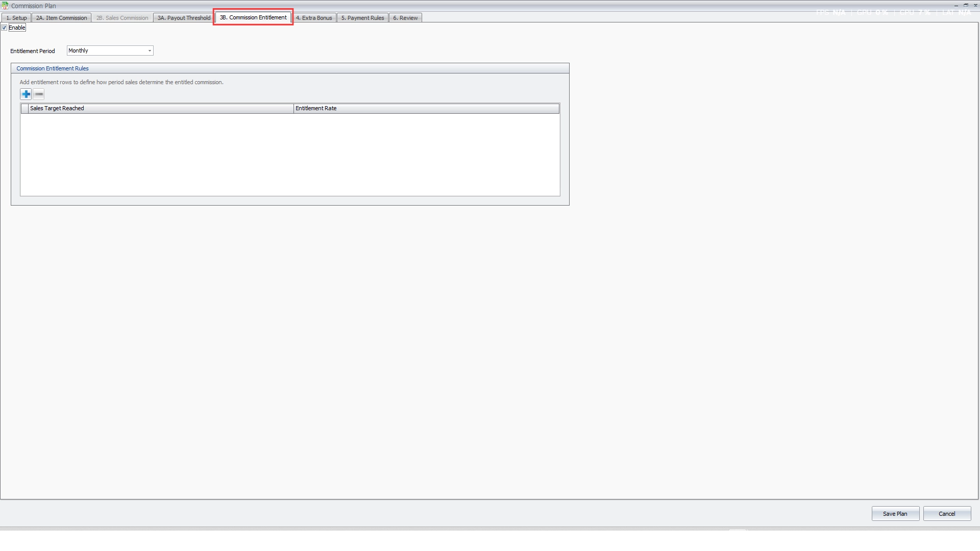Image resolution: width=980 pixels, height=551 pixels.
Task: Click the grid row selector corner cell
Action: click(24, 108)
